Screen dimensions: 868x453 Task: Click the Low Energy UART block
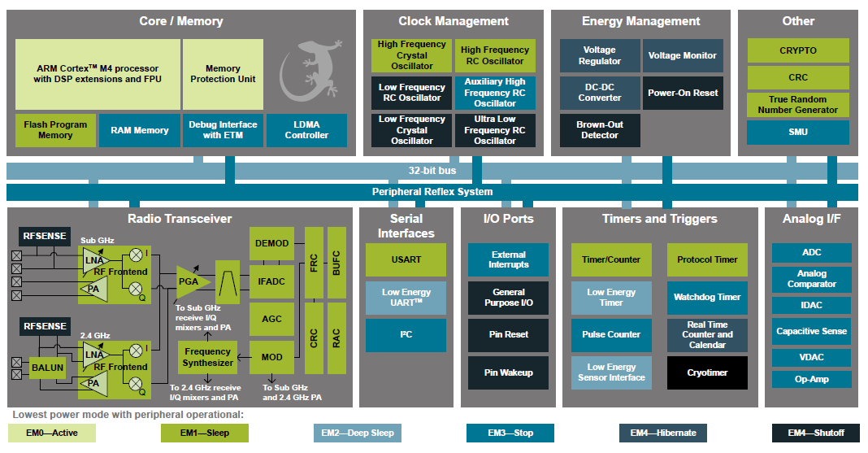coord(406,298)
